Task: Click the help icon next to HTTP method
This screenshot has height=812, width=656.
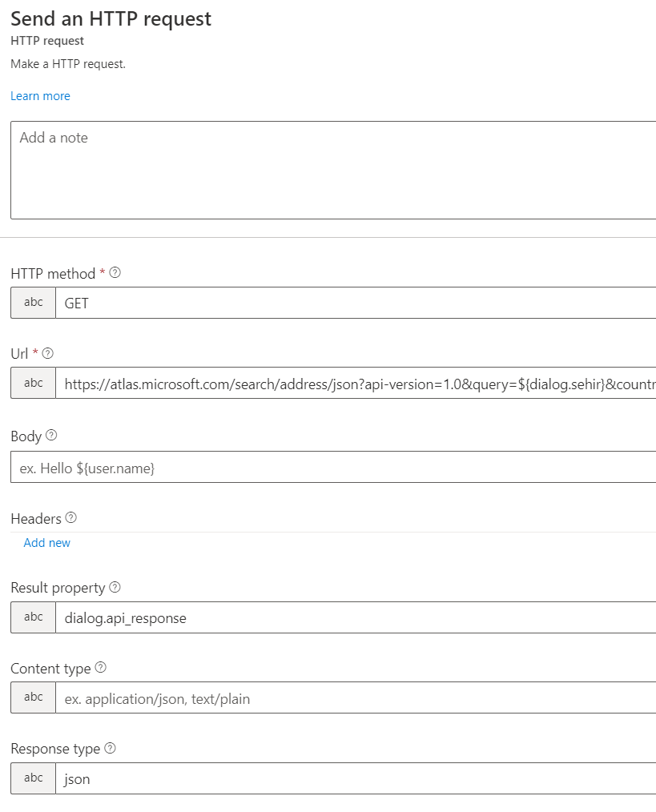Action: (115, 272)
